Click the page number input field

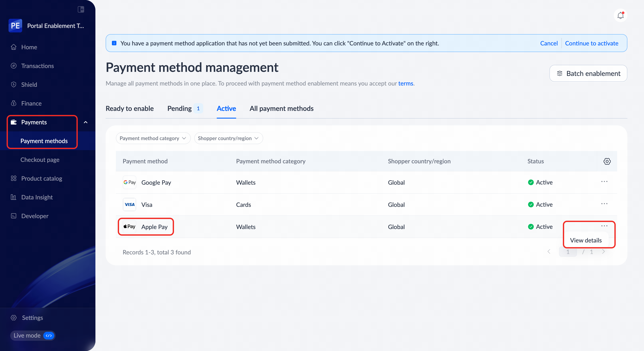tap(568, 252)
